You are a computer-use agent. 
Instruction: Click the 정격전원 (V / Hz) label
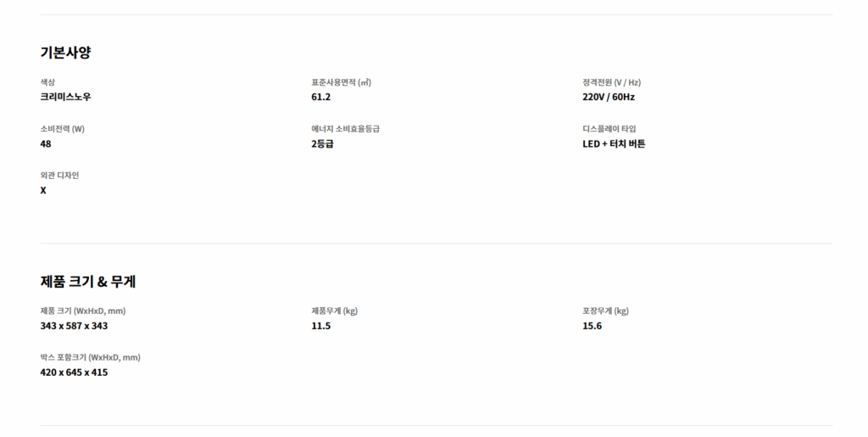(611, 82)
